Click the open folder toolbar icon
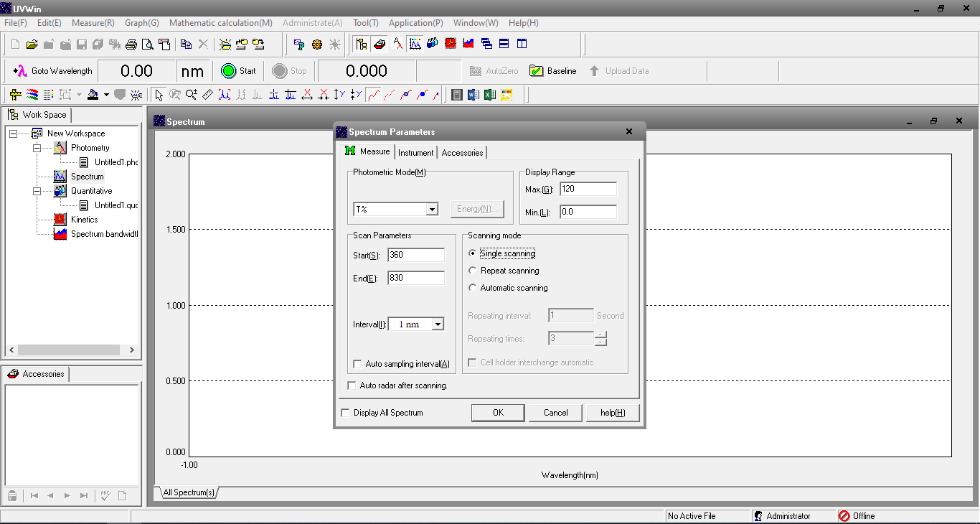The width and height of the screenshot is (980, 524). click(x=32, y=45)
